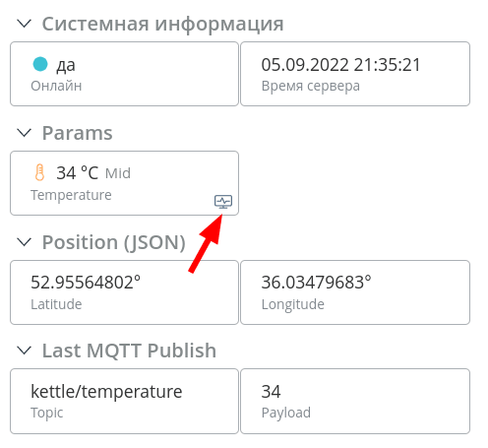The height and width of the screenshot is (448, 488).
Task: Click the Latitude value 52.95564802°
Action: coord(86,283)
